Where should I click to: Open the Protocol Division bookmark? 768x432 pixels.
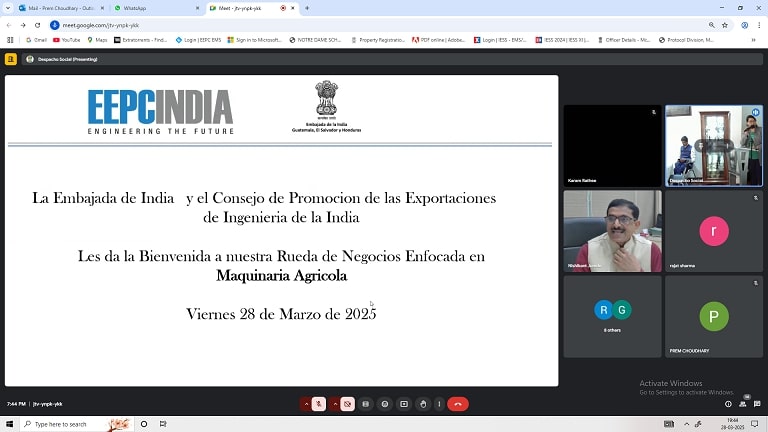point(686,40)
